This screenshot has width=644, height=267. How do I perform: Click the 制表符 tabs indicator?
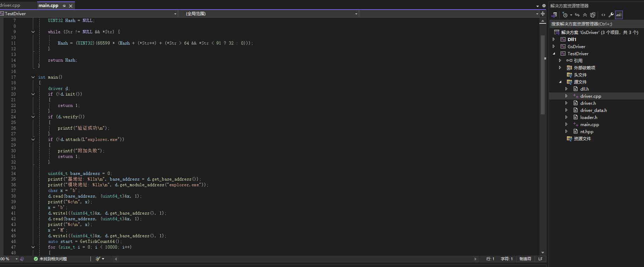[x=525, y=259]
